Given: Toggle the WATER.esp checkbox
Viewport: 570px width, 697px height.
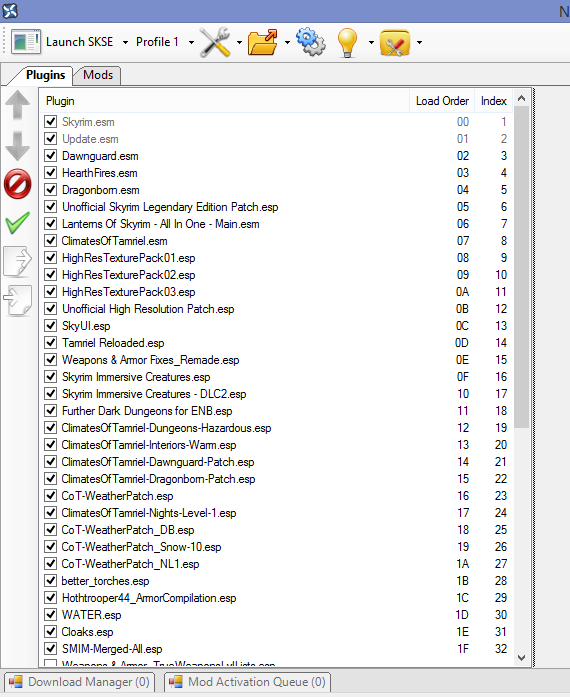Looking at the screenshot, I should click(51, 614).
